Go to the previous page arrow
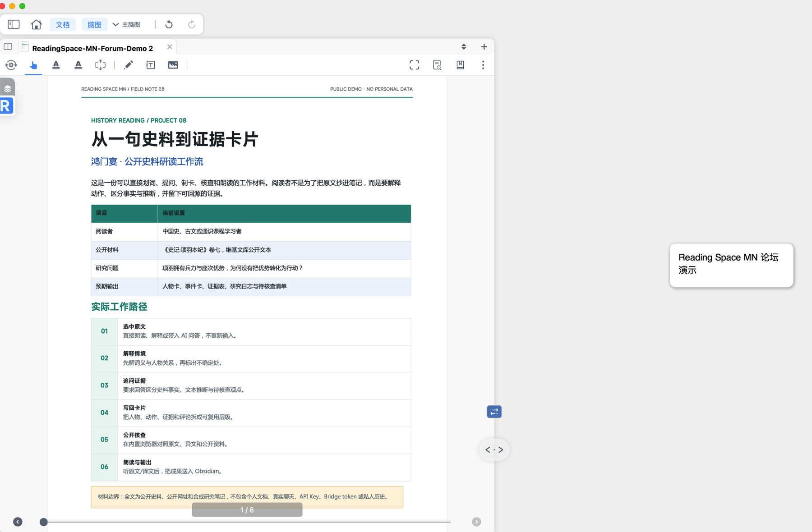The height and width of the screenshot is (532, 812). [18, 522]
